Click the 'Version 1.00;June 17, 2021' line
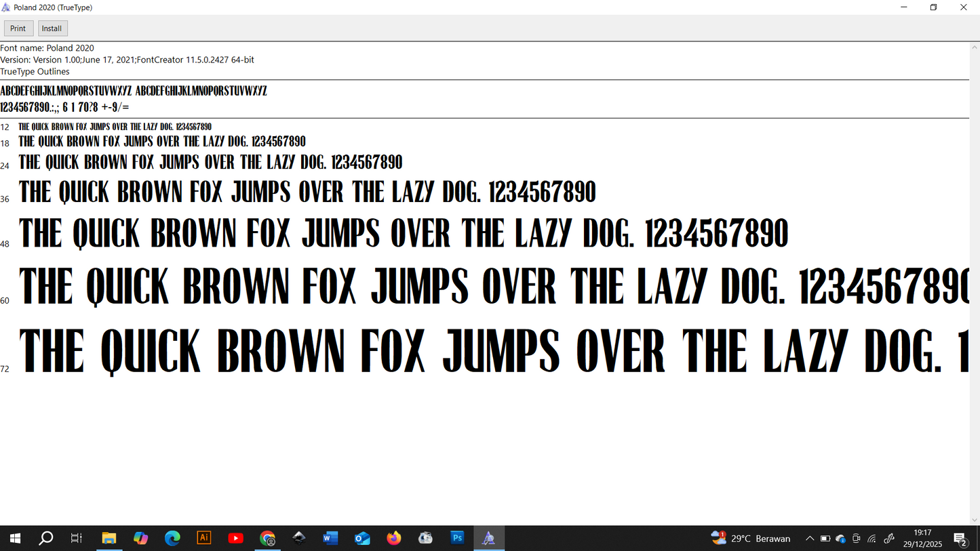 (127, 60)
